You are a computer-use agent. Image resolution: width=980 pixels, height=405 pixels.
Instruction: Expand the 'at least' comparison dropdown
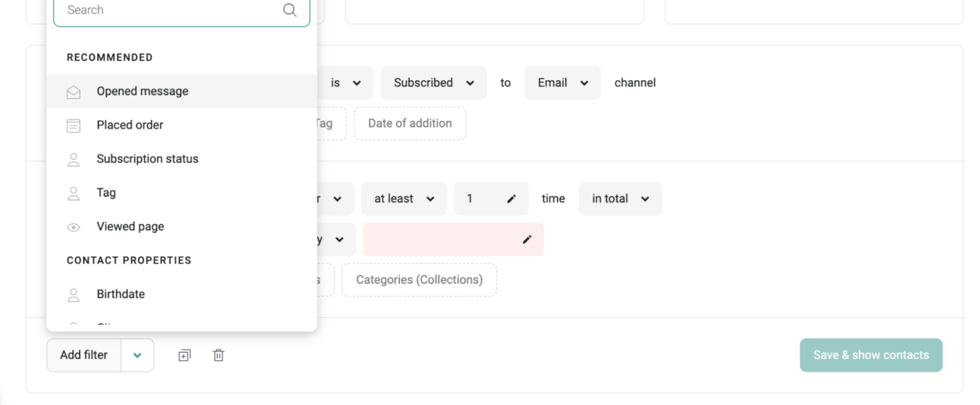404,198
